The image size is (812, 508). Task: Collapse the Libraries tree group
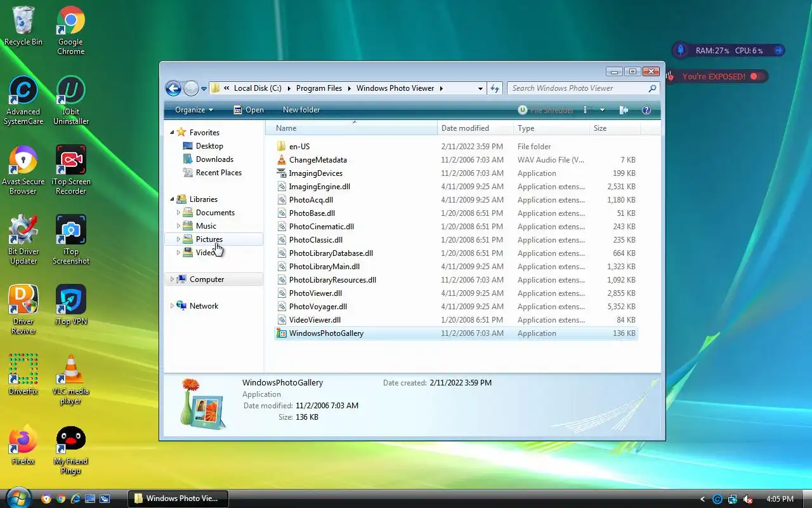(x=172, y=199)
